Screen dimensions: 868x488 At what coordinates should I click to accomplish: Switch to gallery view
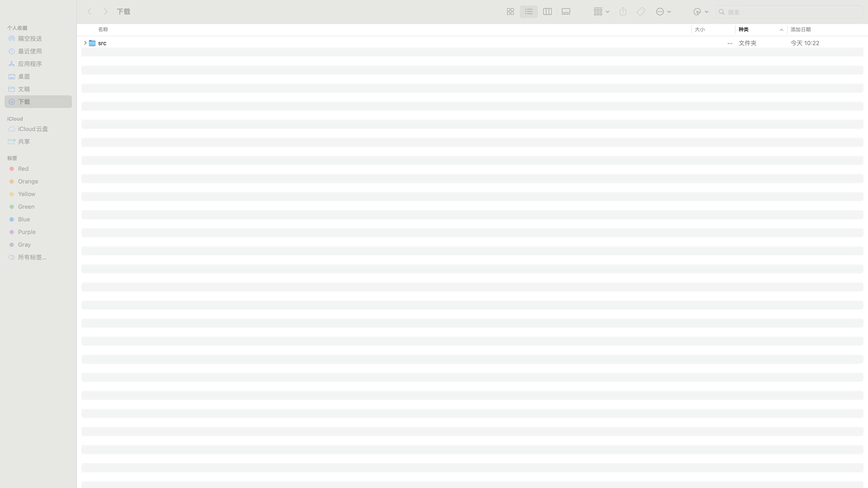566,12
